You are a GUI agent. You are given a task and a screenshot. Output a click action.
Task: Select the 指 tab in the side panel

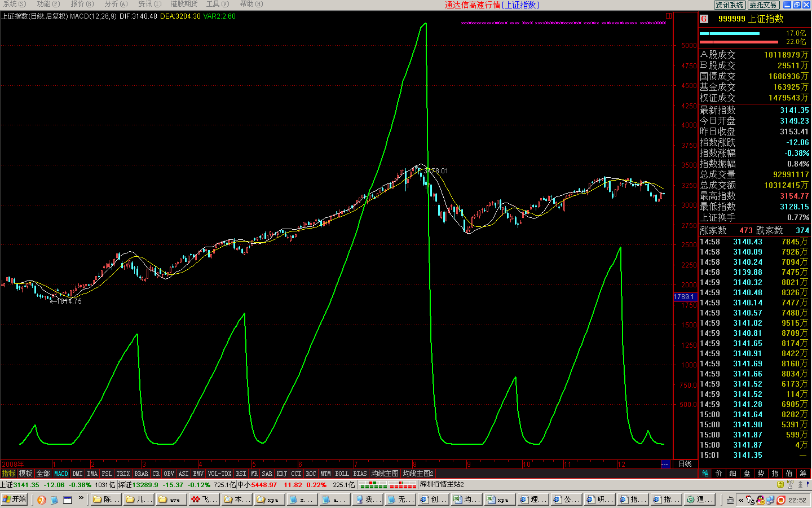[x=775, y=474]
